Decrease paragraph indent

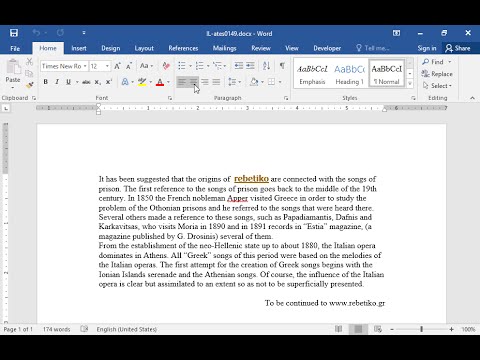coord(239,66)
